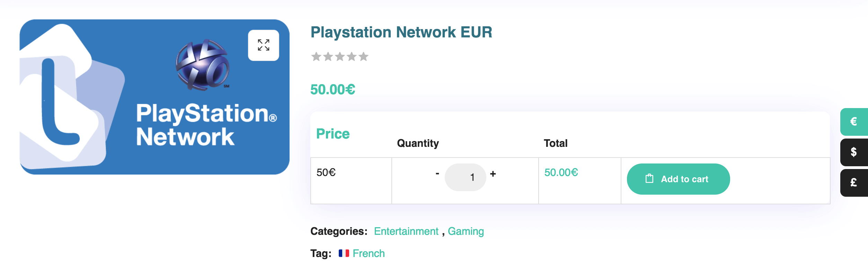Switch currency to British Pound

pos(853,183)
